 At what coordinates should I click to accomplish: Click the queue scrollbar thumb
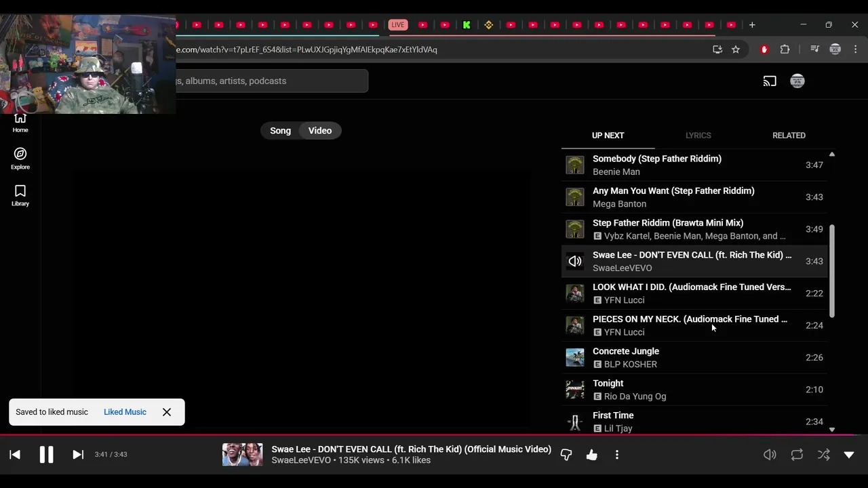[x=832, y=271]
